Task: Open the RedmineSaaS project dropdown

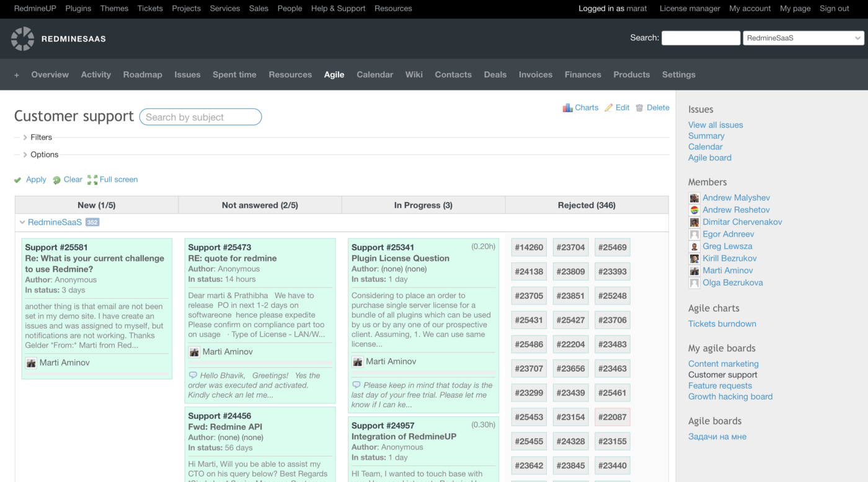Action: tap(803, 38)
